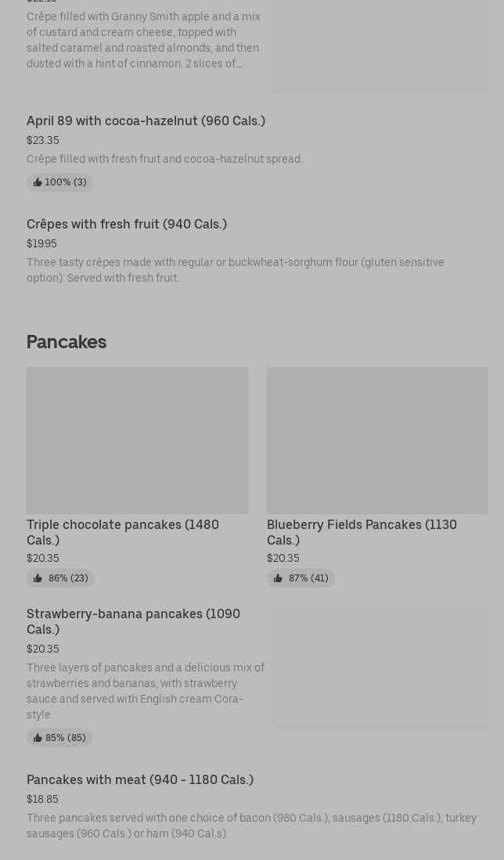
Task: Click the 100% (3) rating badge
Action: pos(60,182)
